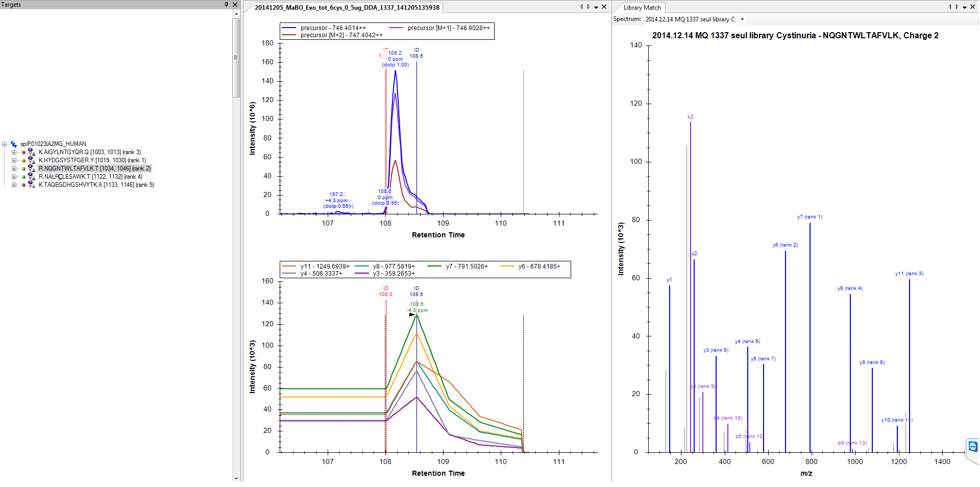Select peptide R.NALFCLESAWK.T in the tree
Screen dimensions: 980x487
[90, 177]
